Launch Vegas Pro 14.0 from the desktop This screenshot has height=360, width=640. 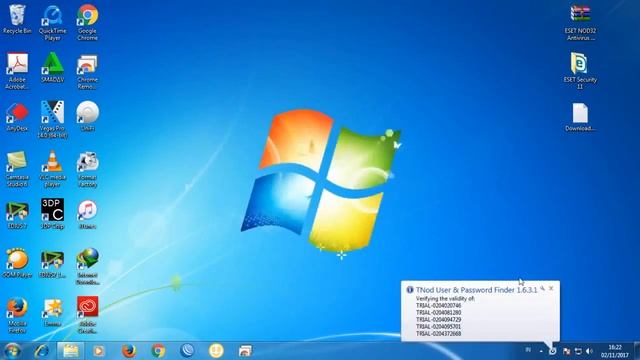[x=52, y=120]
